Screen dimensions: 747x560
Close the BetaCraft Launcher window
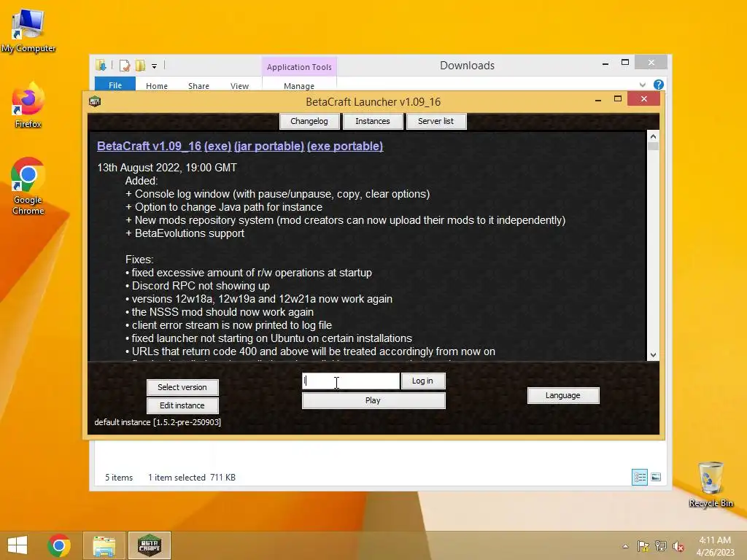[644, 98]
